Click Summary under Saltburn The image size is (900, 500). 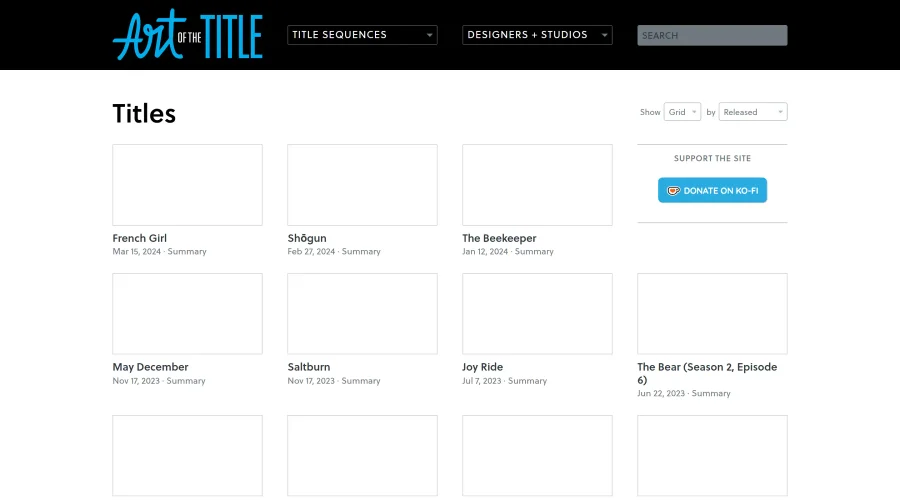click(x=361, y=381)
